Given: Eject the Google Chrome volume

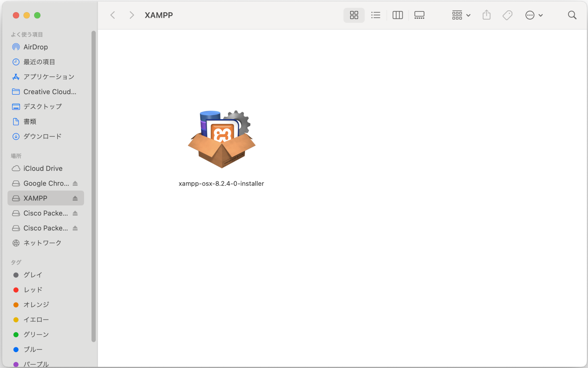Looking at the screenshot, I should click(75, 183).
